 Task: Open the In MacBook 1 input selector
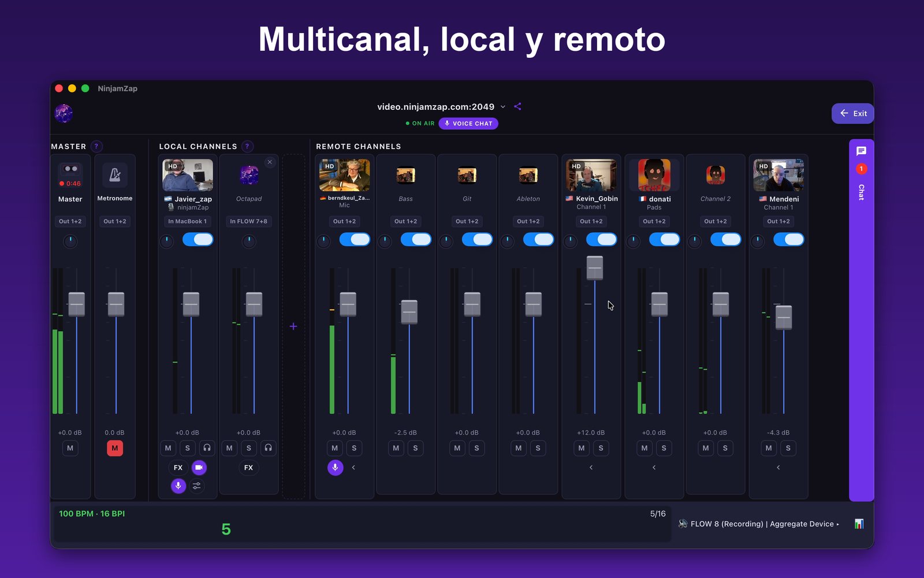(187, 221)
